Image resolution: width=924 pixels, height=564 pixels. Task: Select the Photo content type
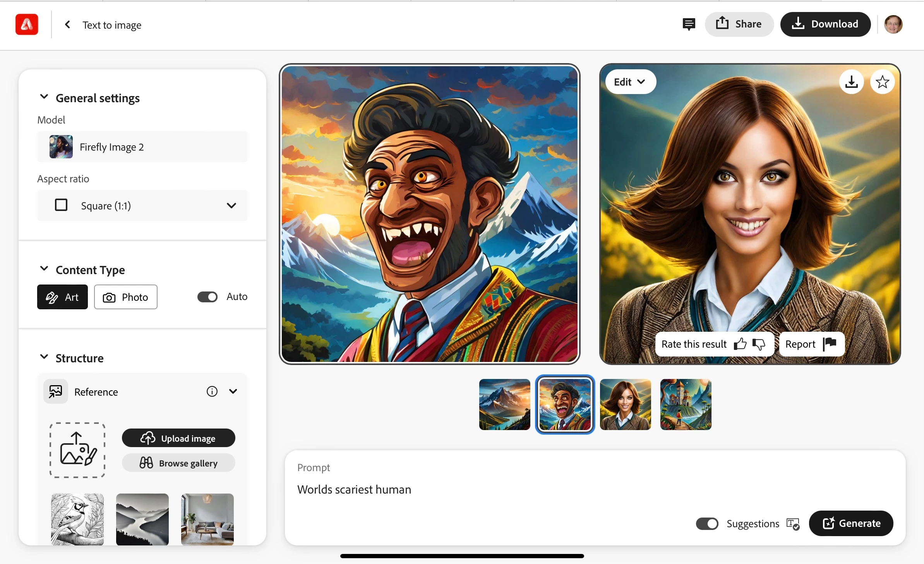(125, 297)
